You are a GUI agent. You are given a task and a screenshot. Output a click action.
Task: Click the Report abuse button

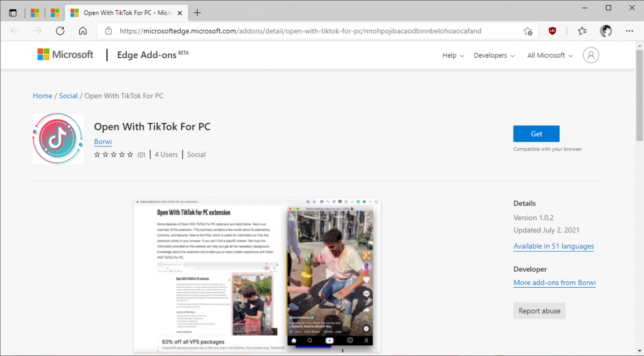pos(539,311)
